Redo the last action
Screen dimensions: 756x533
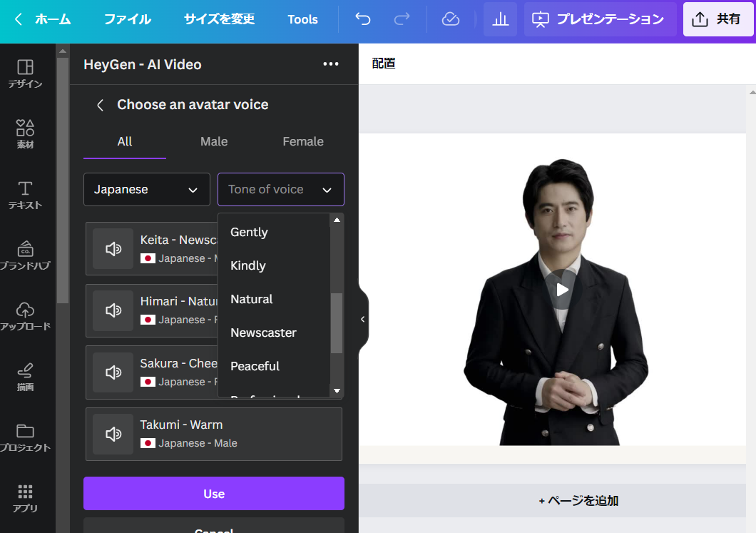pos(402,19)
